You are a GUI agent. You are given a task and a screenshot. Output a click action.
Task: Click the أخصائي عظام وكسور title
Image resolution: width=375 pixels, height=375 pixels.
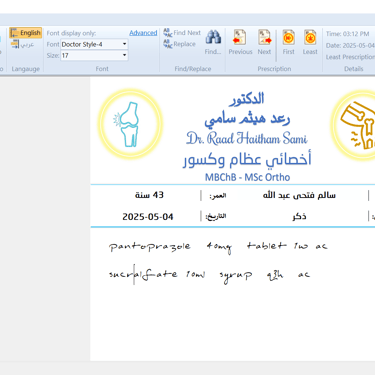click(247, 159)
